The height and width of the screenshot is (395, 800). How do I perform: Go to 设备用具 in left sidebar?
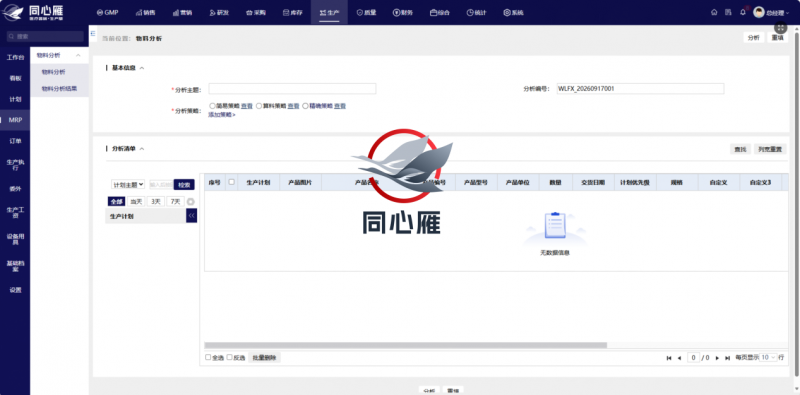15,239
